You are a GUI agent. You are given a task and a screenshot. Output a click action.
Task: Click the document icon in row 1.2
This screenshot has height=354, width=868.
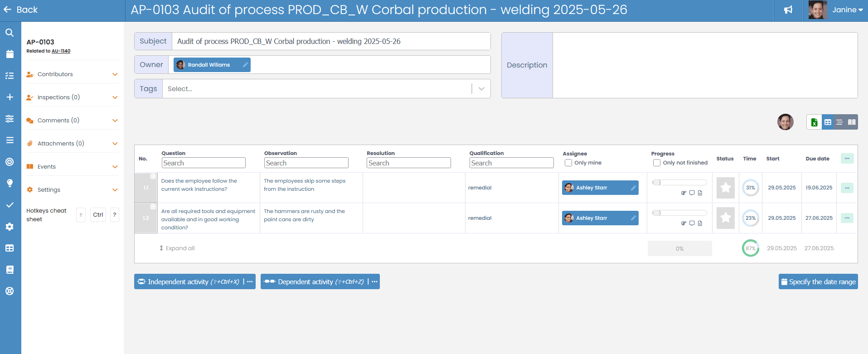[700, 223]
